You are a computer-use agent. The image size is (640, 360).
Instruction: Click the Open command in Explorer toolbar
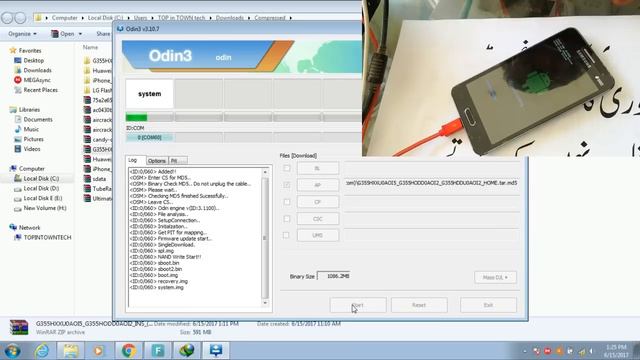click(x=63, y=34)
